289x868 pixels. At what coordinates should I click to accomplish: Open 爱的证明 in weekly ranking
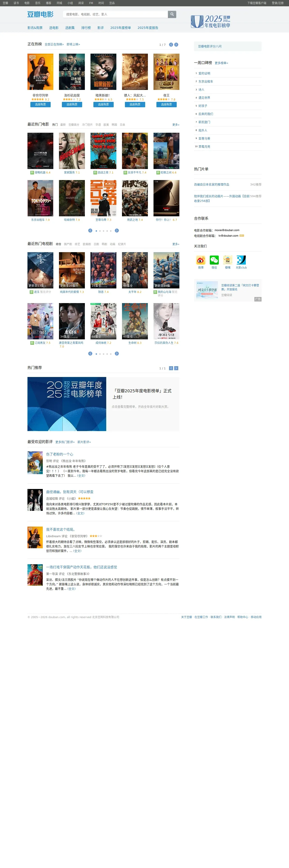pyautogui.click(x=204, y=73)
